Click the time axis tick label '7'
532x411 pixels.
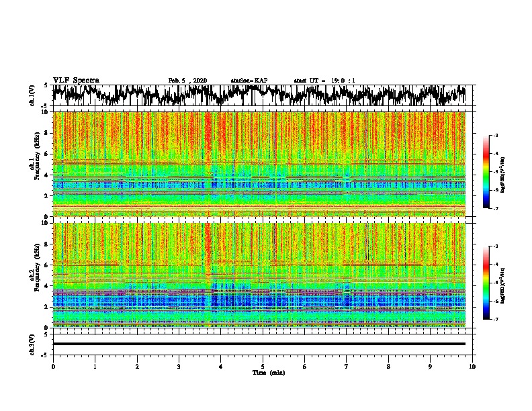347,366
